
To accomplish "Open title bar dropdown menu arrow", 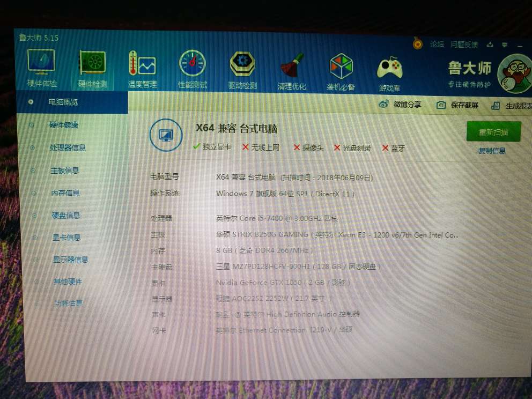I will [x=505, y=45].
